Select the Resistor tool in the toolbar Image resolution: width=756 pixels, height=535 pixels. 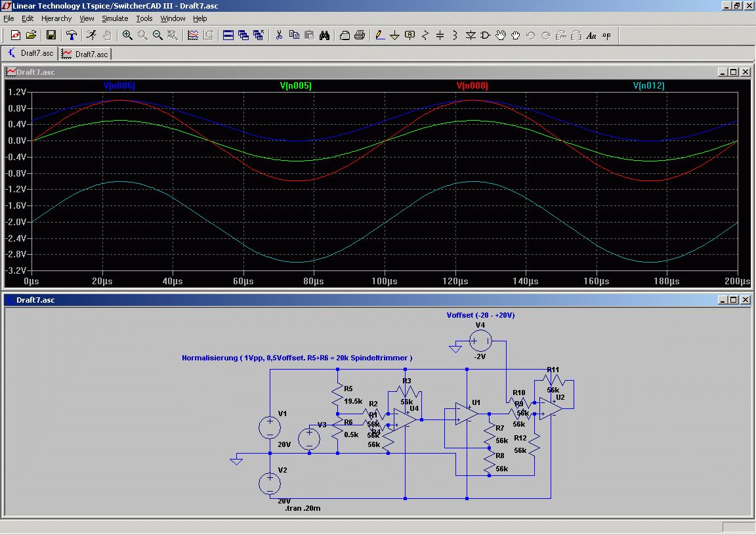point(425,35)
